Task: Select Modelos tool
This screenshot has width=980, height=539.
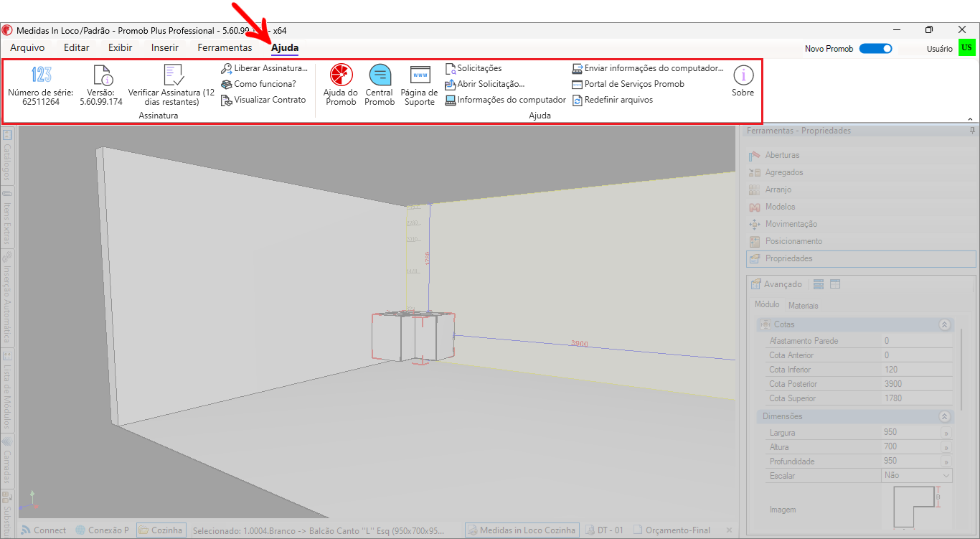Action: [861, 207]
